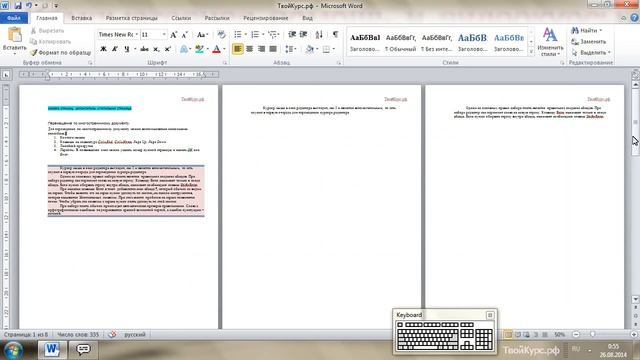Apply the Т Обычный style
Screen dimensions: 640x360
400,42
